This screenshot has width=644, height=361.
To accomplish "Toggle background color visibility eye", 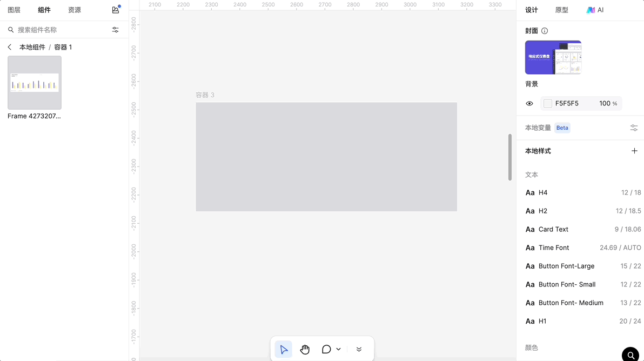I will pyautogui.click(x=529, y=103).
